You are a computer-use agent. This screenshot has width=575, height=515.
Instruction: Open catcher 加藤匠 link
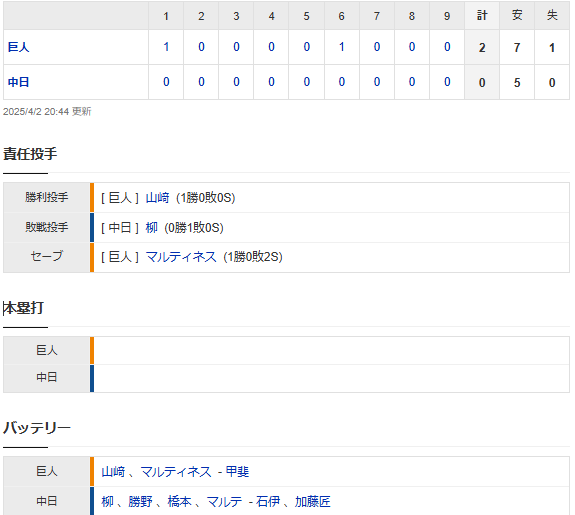[x=313, y=501]
